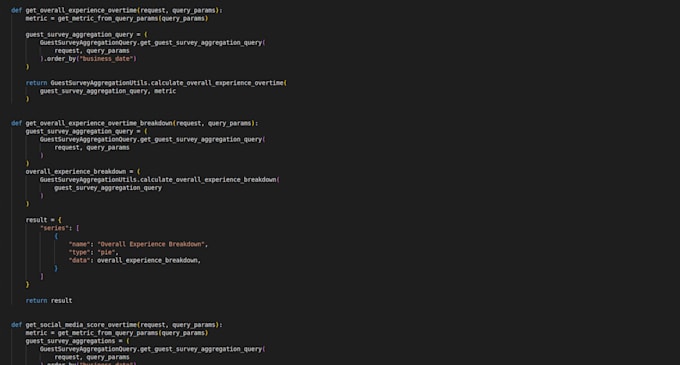
Task: Click the "result = {" line
Action: pyautogui.click(x=43, y=220)
